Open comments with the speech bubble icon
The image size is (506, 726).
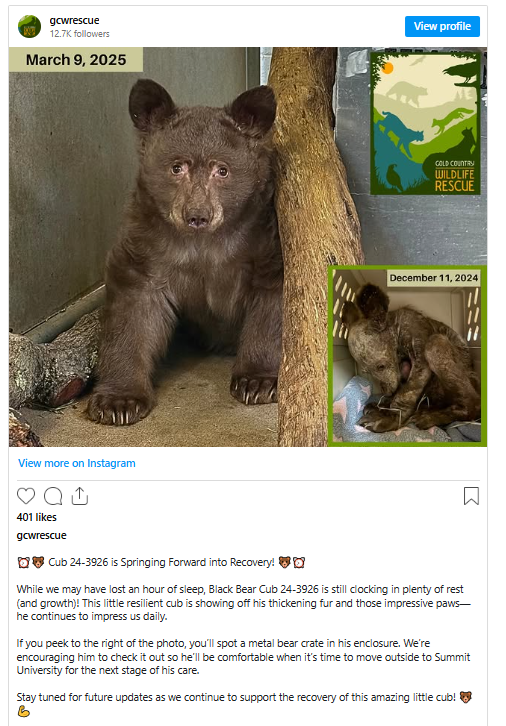[x=53, y=496]
